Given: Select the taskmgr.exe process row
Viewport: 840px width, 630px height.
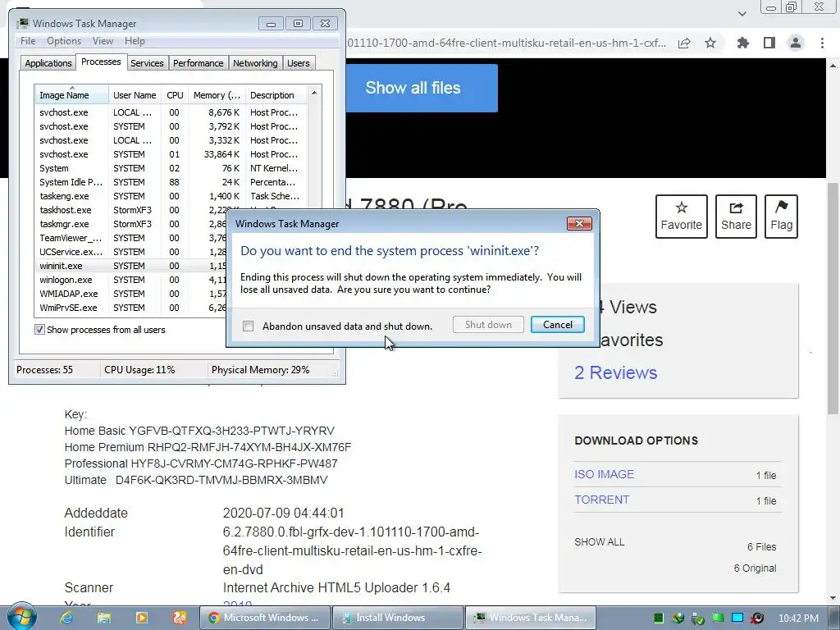Looking at the screenshot, I should tap(131, 224).
